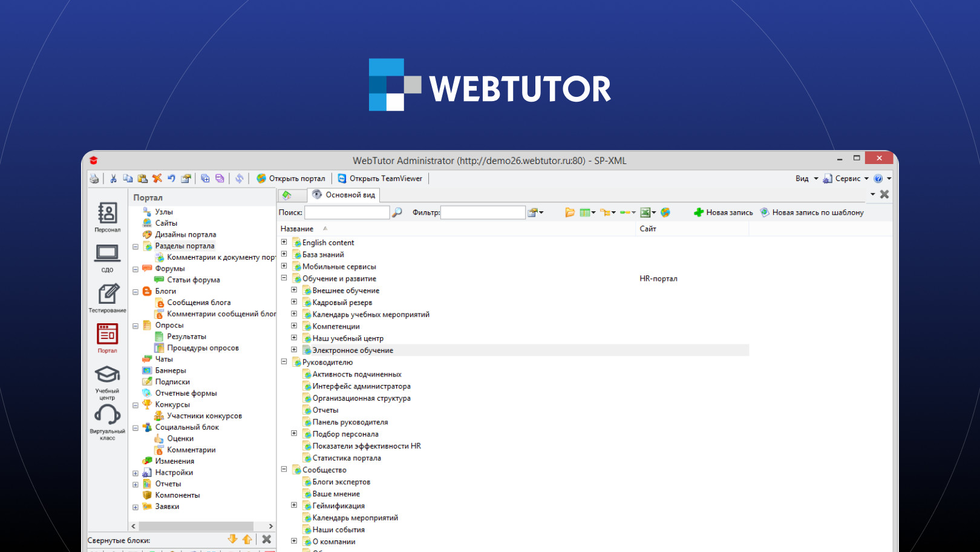
Task: Collapse Разделы портала in the left tree
Action: [136, 246]
